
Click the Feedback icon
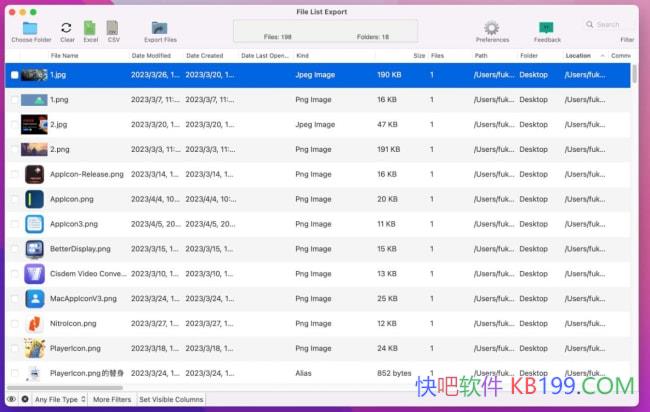[546, 28]
